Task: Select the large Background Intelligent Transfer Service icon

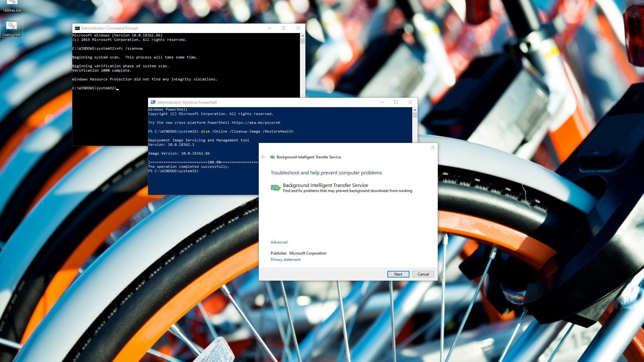Action: click(x=275, y=188)
